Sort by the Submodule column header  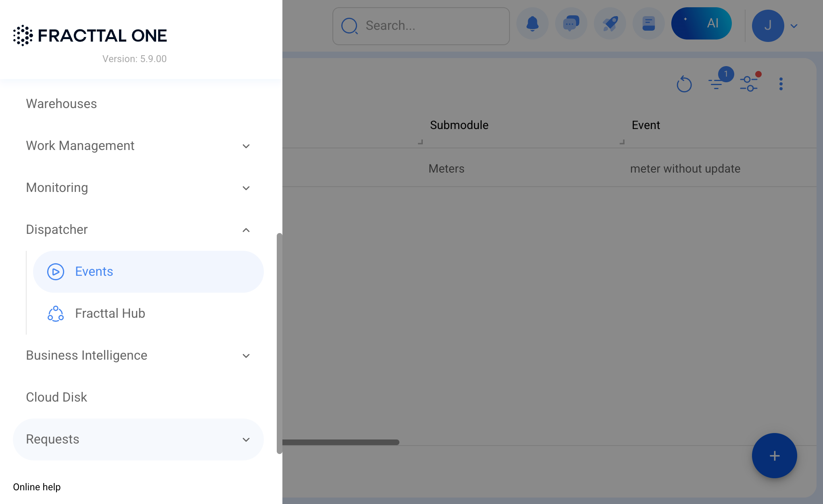click(459, 125)
